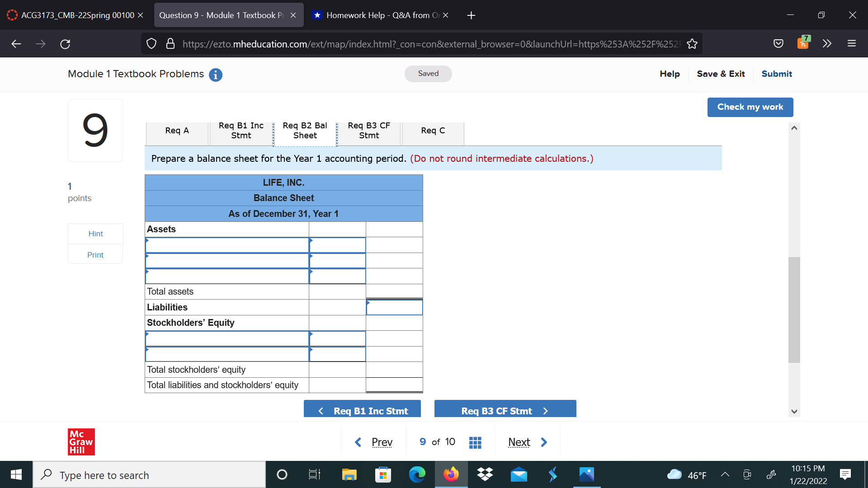Click the tracking protection shield icon

point(151,43)
